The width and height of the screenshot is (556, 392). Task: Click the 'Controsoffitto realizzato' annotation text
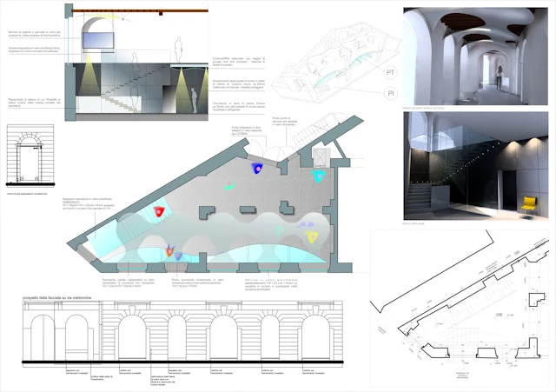[x=239, y=62]
